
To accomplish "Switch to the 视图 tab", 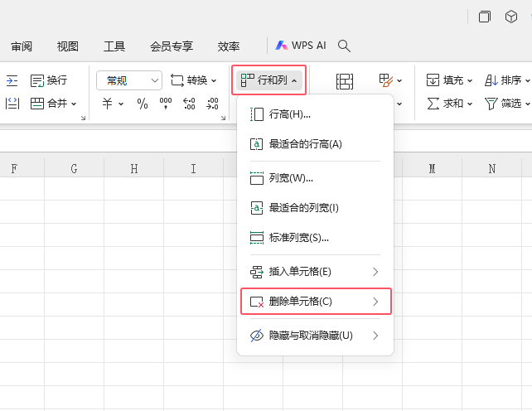I will click(x=68, y=46).
